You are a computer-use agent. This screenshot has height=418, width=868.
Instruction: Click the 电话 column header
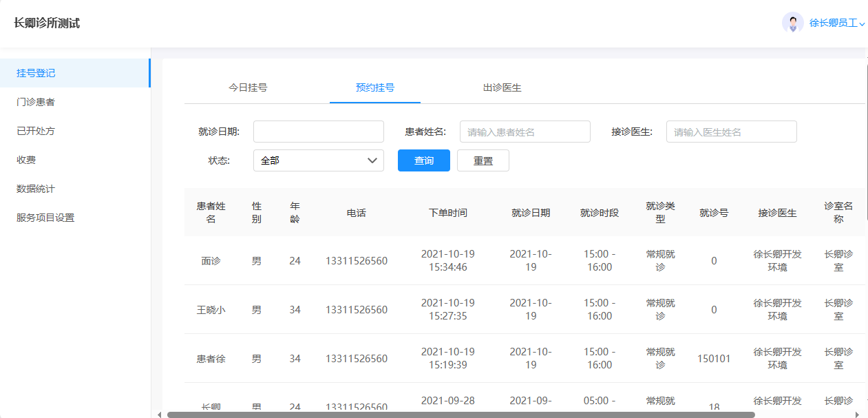[x=357, y=213]
